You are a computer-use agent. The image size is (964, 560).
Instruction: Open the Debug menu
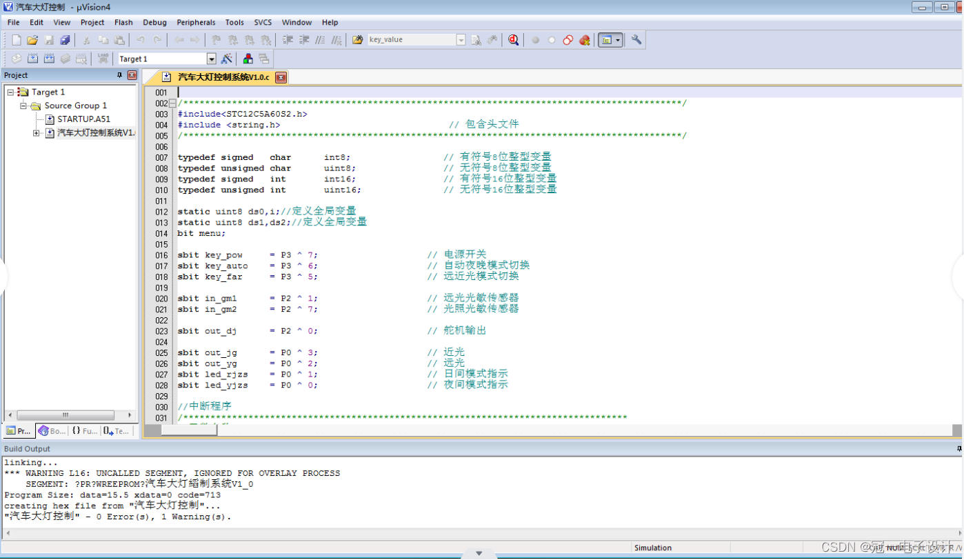(x=154, y=22)
